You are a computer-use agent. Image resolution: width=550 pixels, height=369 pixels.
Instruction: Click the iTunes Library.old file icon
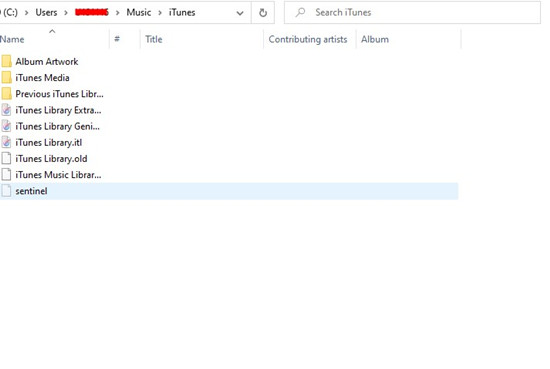tap(6, 158)
